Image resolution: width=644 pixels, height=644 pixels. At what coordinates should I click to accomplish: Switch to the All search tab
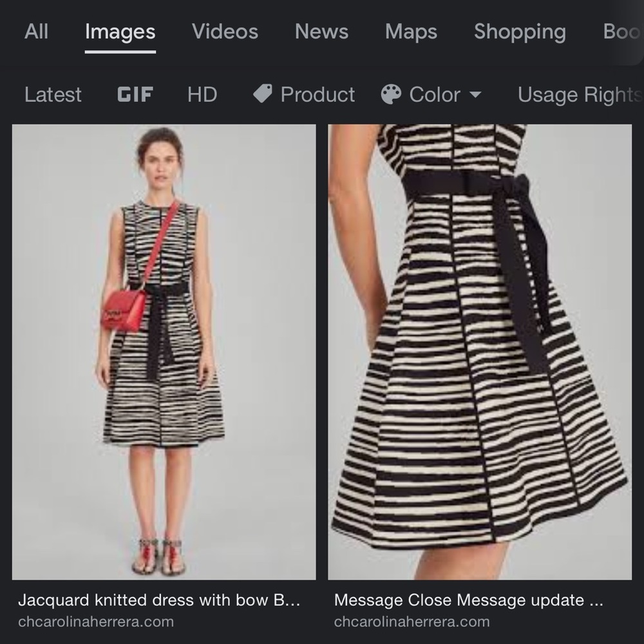point(36,32)
